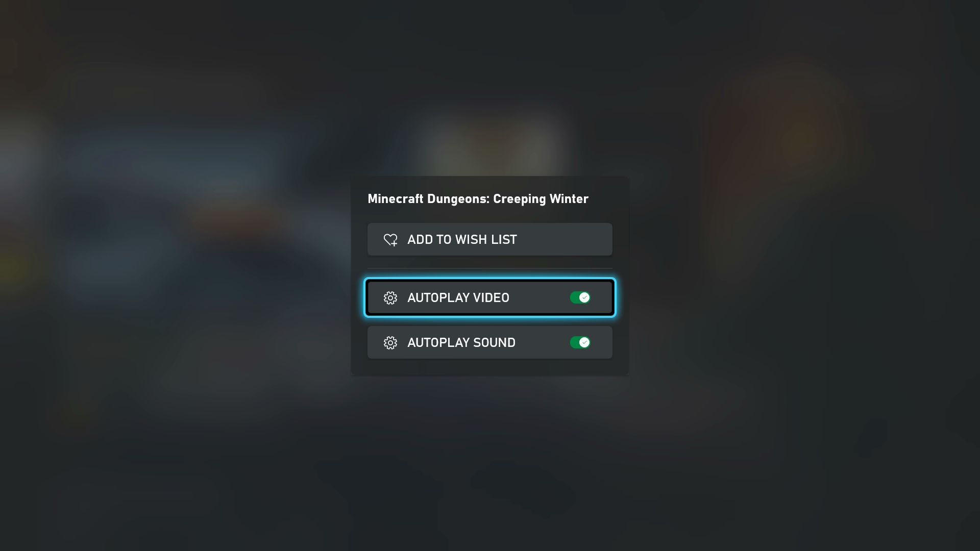Click the Add to Wish List button
The image size is (980, 551).
[490, 239]
